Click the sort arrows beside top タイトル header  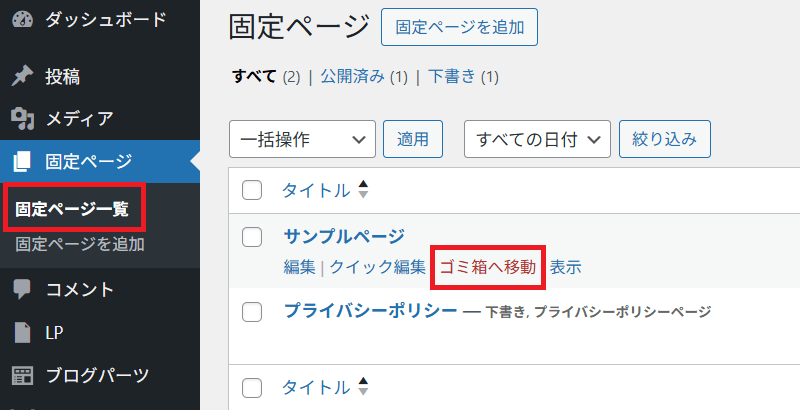point(363,189)
